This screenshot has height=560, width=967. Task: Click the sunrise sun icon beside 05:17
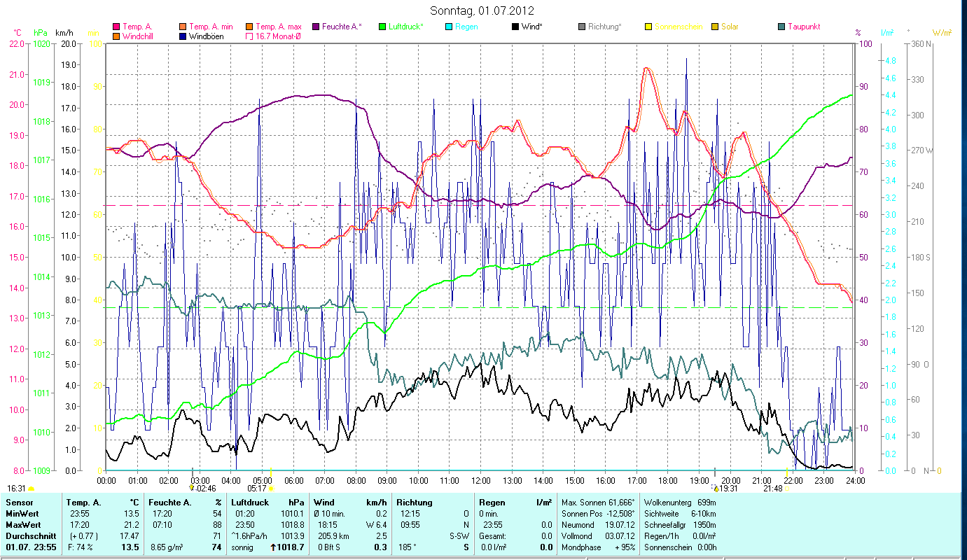(x=271, y=488)
